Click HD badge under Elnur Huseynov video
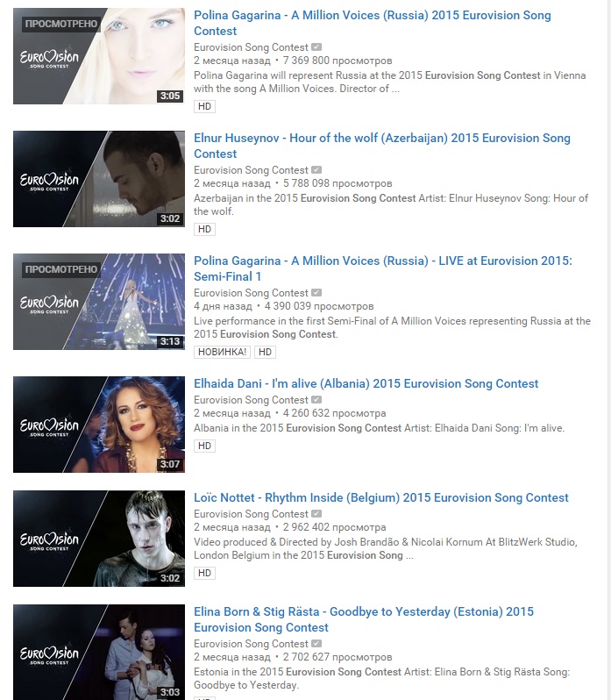 (x=205, y=229)
